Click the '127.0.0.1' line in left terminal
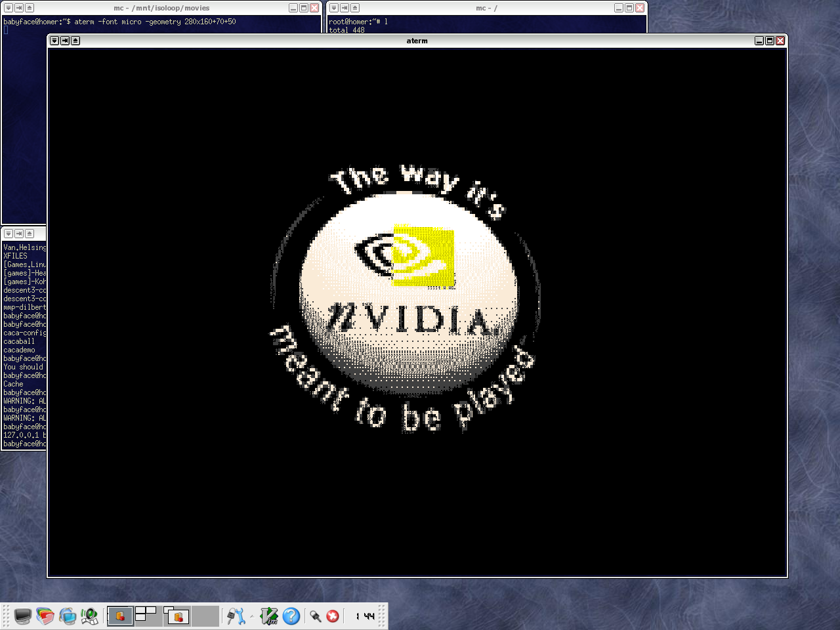840x630 pixels. pos(25,435)
